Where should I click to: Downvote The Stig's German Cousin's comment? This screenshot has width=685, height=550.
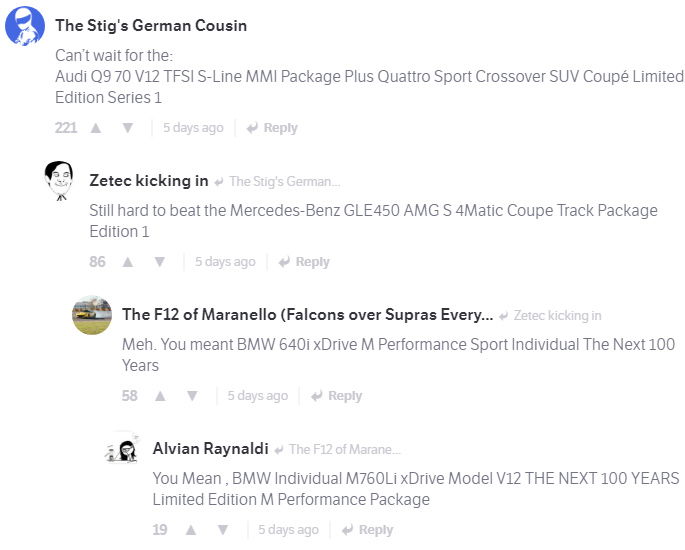click(x=127, y=128)
